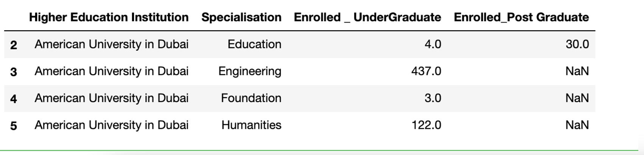Select the NaN cell in Engineering row

coord(577,71)
